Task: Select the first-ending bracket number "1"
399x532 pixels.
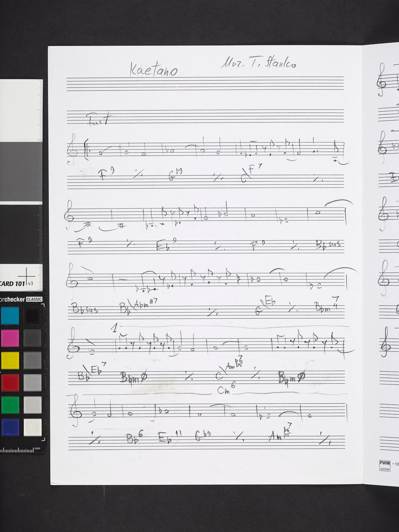Action: coord(115,328)
